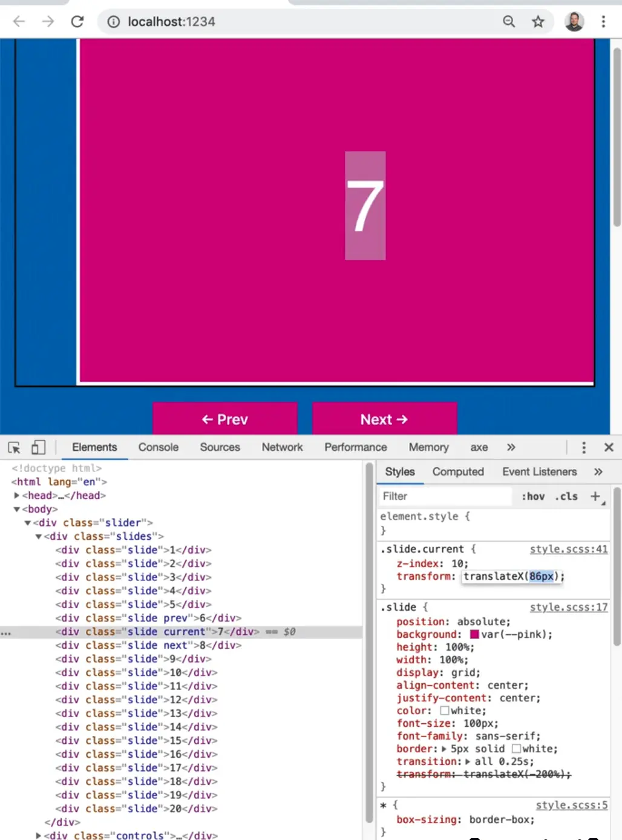Expand the head element in DOM tree
Screen dimensions: 622x840
16,495
